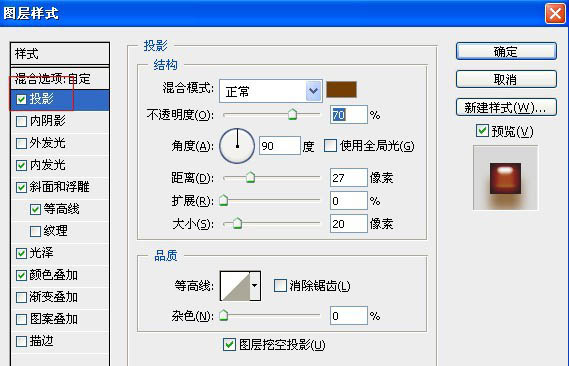The height and width of the screenshot is (366, 569).
Task: Uncheck the 内发光 checkbox
Action: tap(21, 165)
